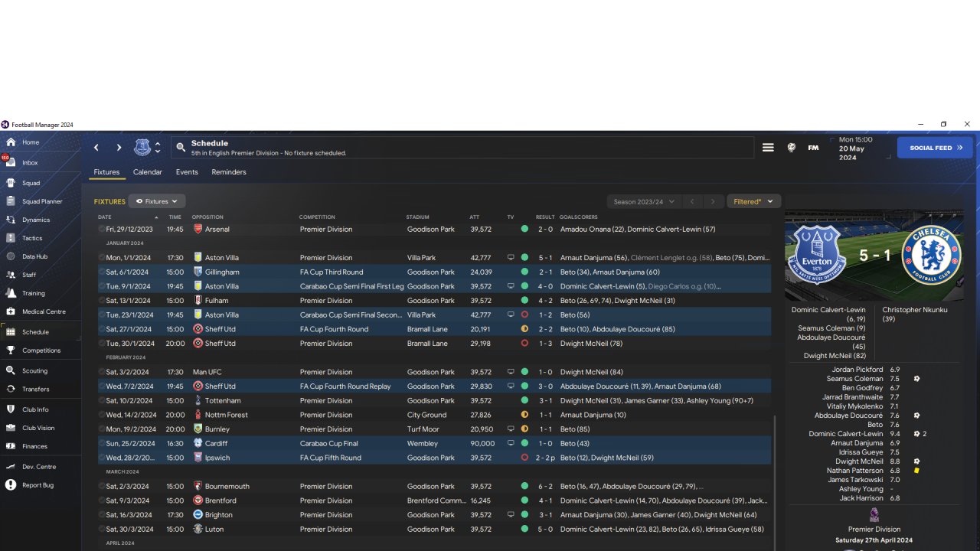
Task: Click Dominic Calvert-Lewin in the ratings list
Action: click(x=846, y=434)
